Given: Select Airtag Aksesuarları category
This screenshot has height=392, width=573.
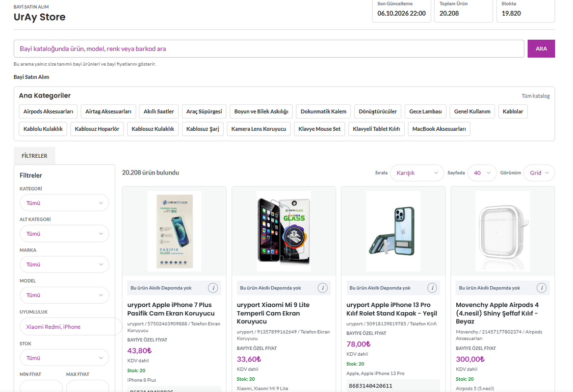Looking at the screenshot, I should point(108,111).
